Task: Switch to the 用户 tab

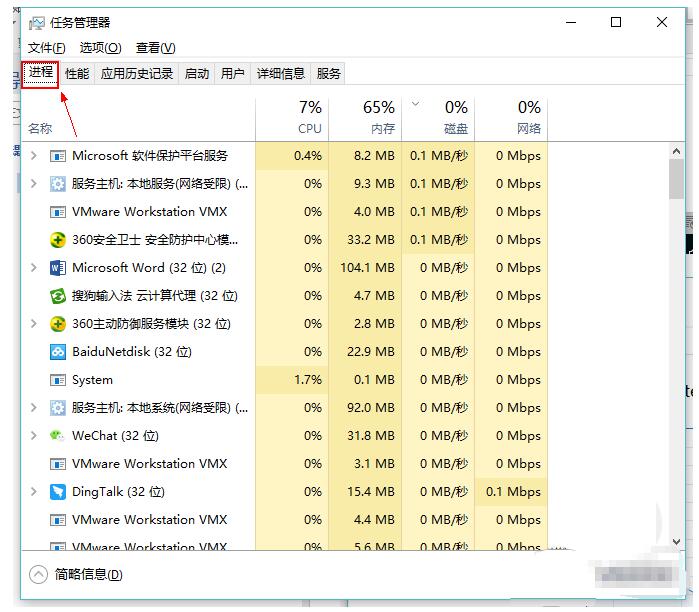Action: 233,74
